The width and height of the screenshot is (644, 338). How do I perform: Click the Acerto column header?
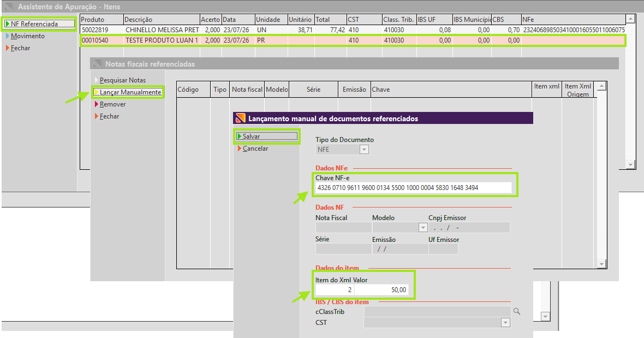click(x=210, y=19)
